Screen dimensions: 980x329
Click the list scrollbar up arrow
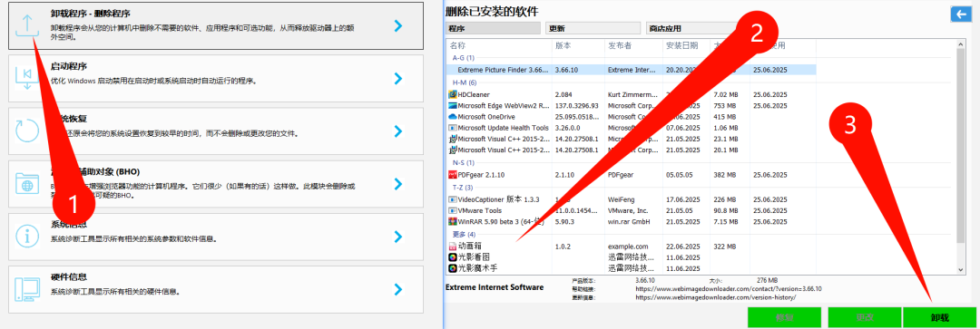(961, 45)
